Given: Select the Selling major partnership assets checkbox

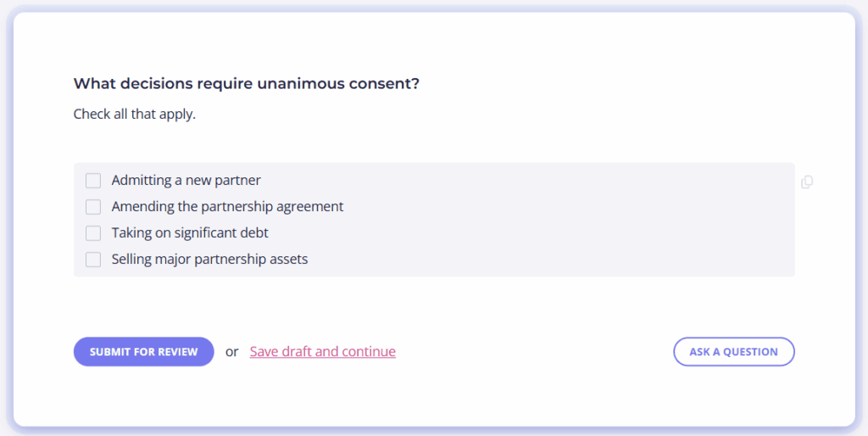Looking at the screenshot, I should click(93, 260).
